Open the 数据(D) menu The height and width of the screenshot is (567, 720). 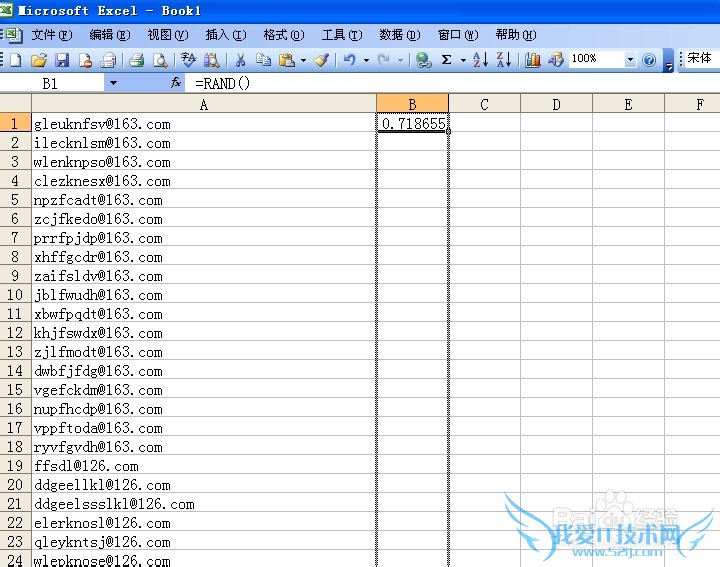click(x=399, y=35)
